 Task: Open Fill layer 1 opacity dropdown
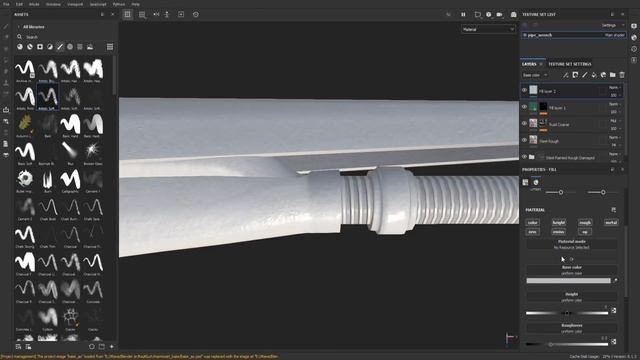(x=615, y=112)
